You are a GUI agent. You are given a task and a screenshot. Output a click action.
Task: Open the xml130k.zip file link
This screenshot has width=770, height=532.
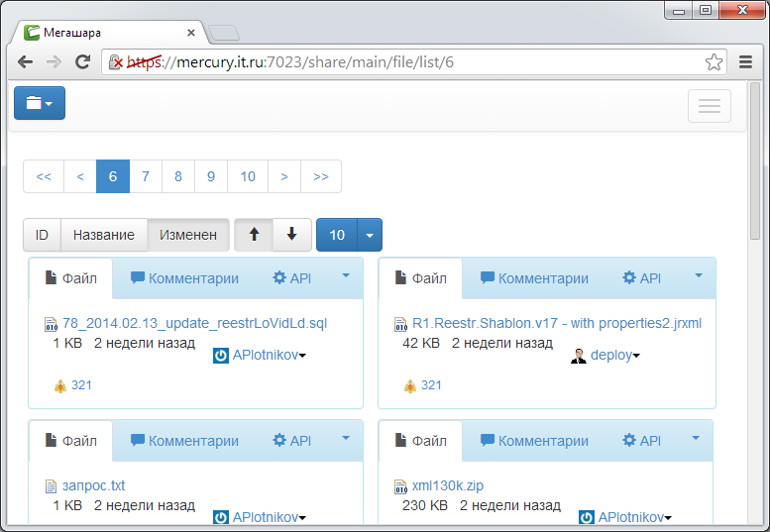point(447,485)
